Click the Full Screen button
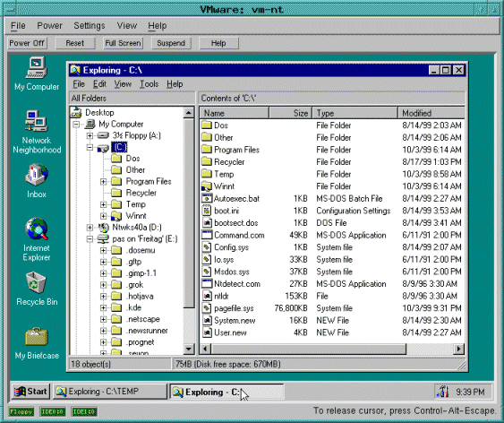This screenshot has width=504, height=423. 123,43
